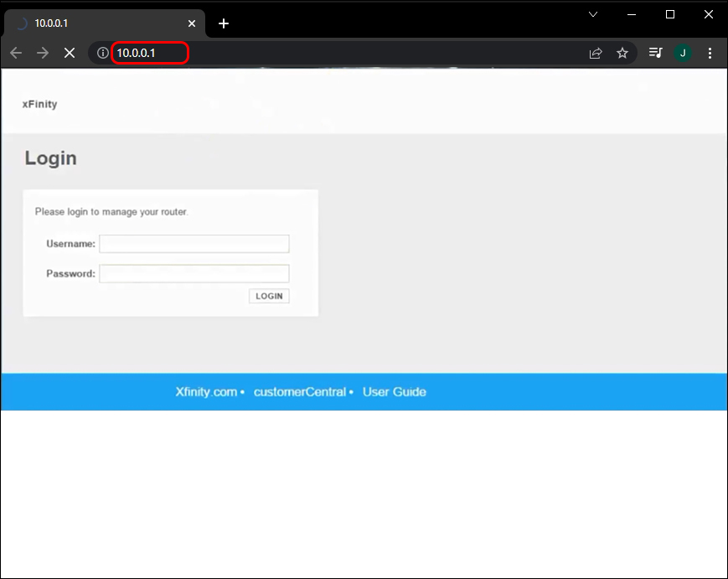The image size is (728, 579).
Task: Minimize the browser window
Action: [x=632, y=14]
